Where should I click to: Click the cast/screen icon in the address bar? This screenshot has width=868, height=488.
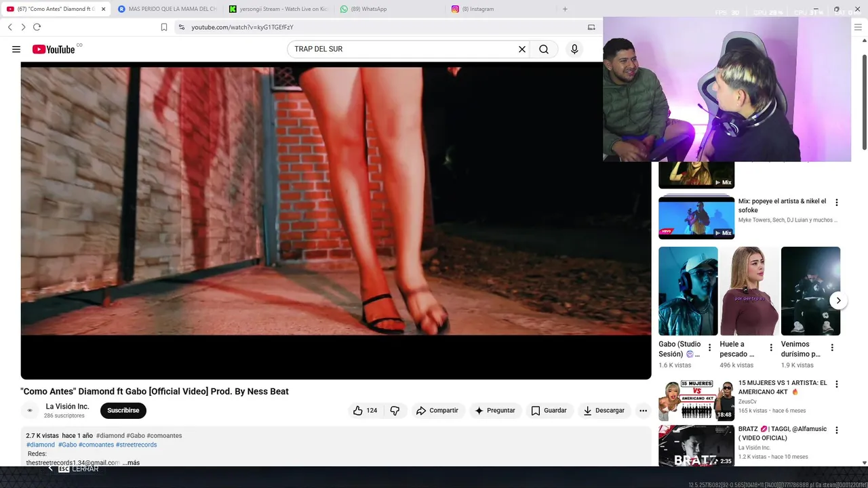(591, 27)
